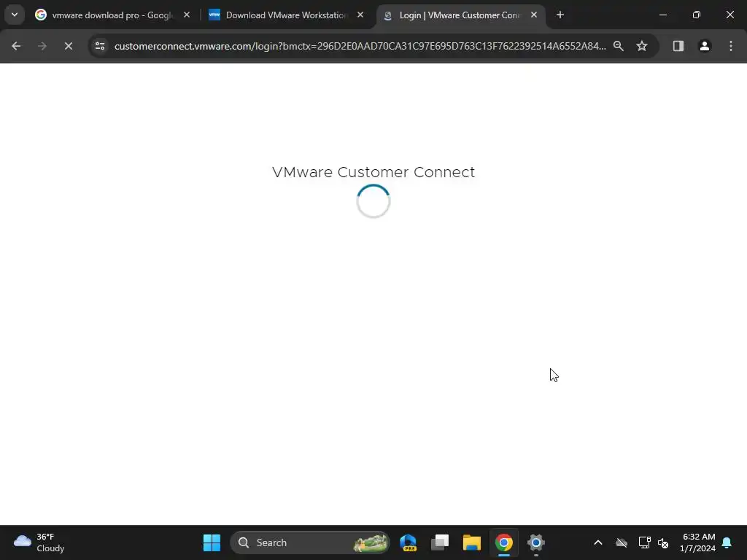This screenshot has height=560, width=747.
Task: Open Chrome's three-dot menu
Action: pos(731,46)
